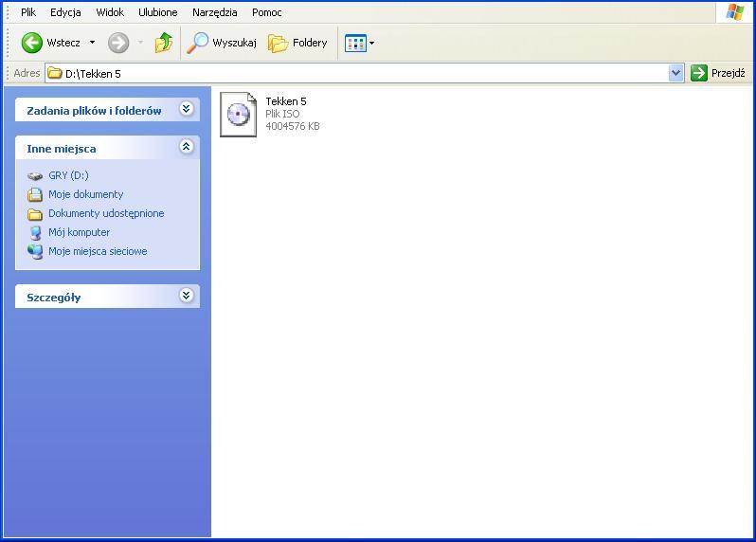Viewport: 756px width, 542px height.
Task: Click the folder icon in address bar
Action: (x=55, y=73)
